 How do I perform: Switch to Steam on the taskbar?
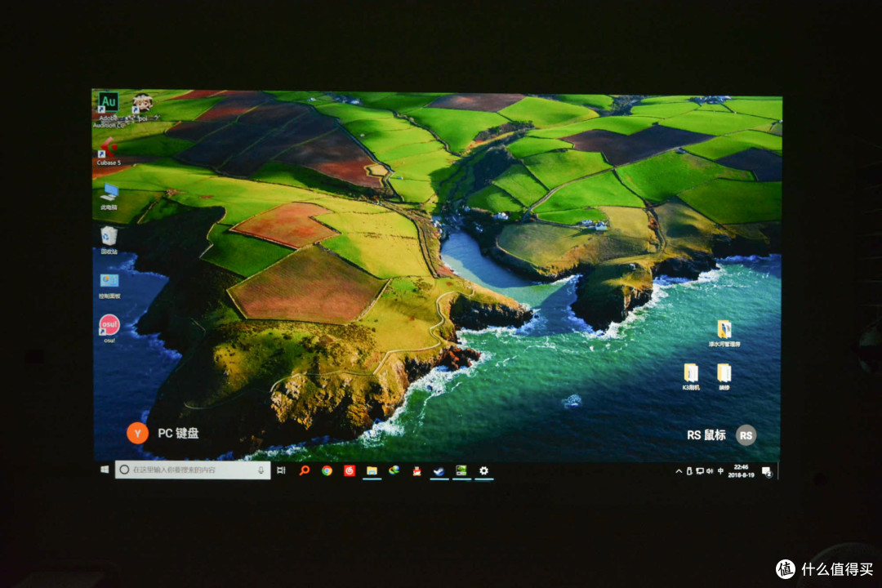[439, 471]
